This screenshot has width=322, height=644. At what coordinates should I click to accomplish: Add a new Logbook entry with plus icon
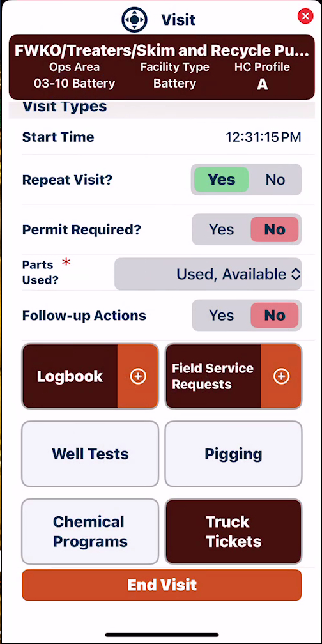138,376
